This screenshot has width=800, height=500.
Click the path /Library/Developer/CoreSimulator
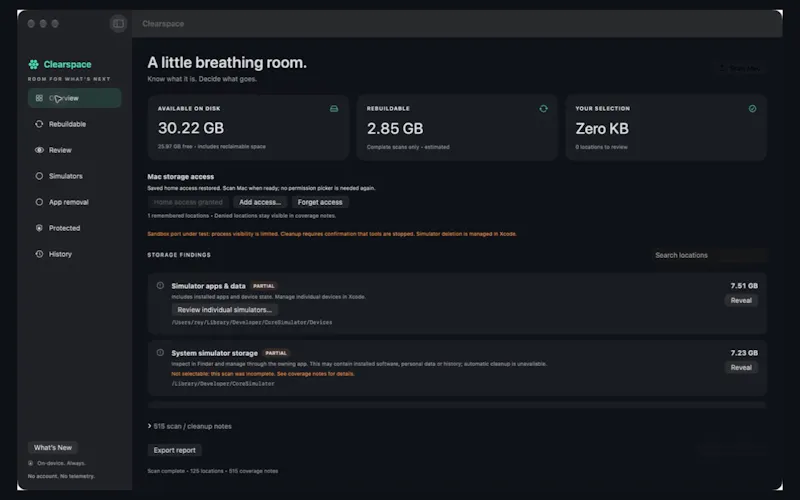click(x=223, y=384)
